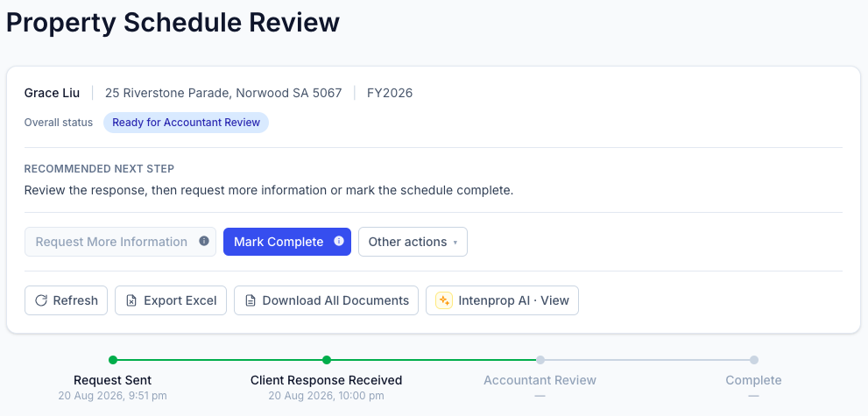Click info icon on Request More Information
This screenshot has height=416, width=868.
204,241
